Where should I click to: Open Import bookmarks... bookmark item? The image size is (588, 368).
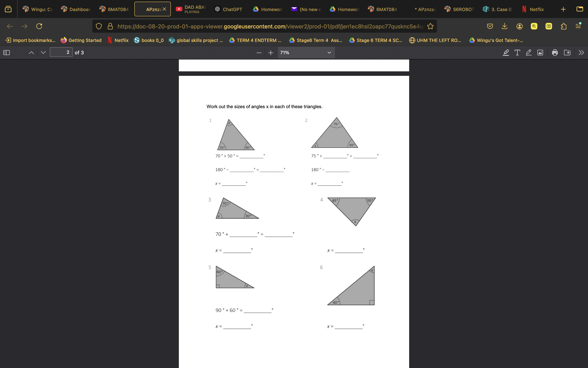[x=31, y=40]
